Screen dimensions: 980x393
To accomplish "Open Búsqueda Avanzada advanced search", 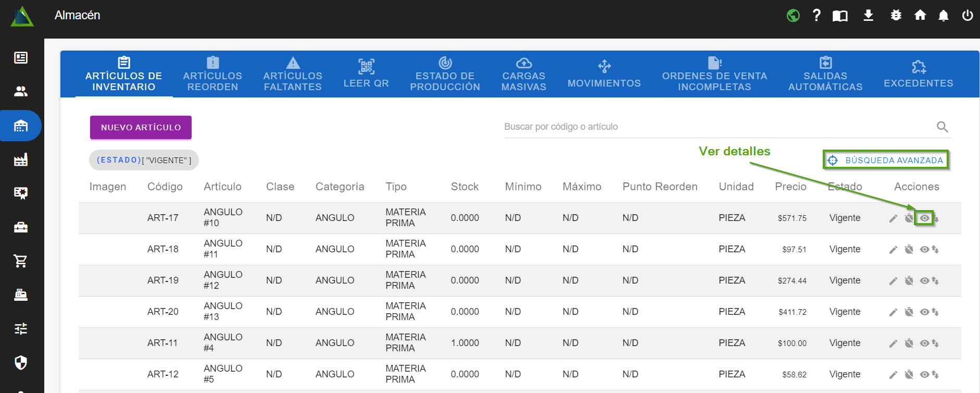I will [x=886, y=160].
